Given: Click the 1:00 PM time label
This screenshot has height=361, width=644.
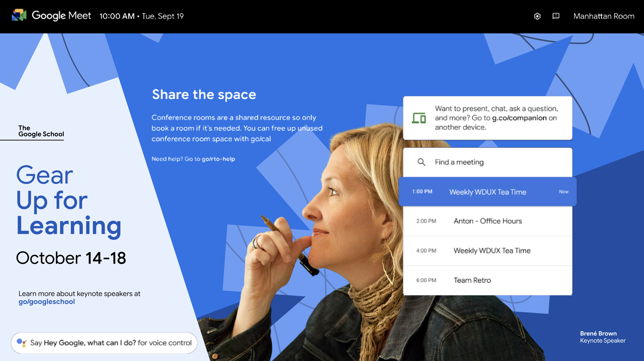Looking at the screenshot, I should click(x=422, y=192).
